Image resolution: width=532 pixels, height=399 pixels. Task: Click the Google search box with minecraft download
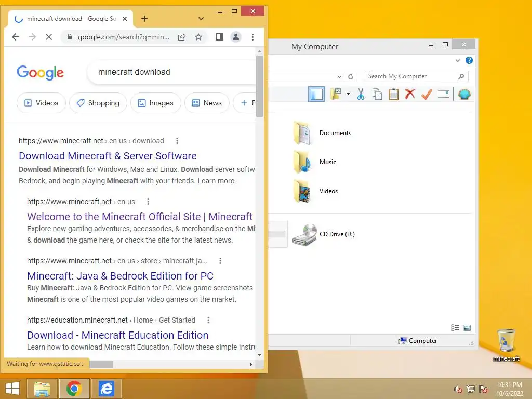(171, 72)
